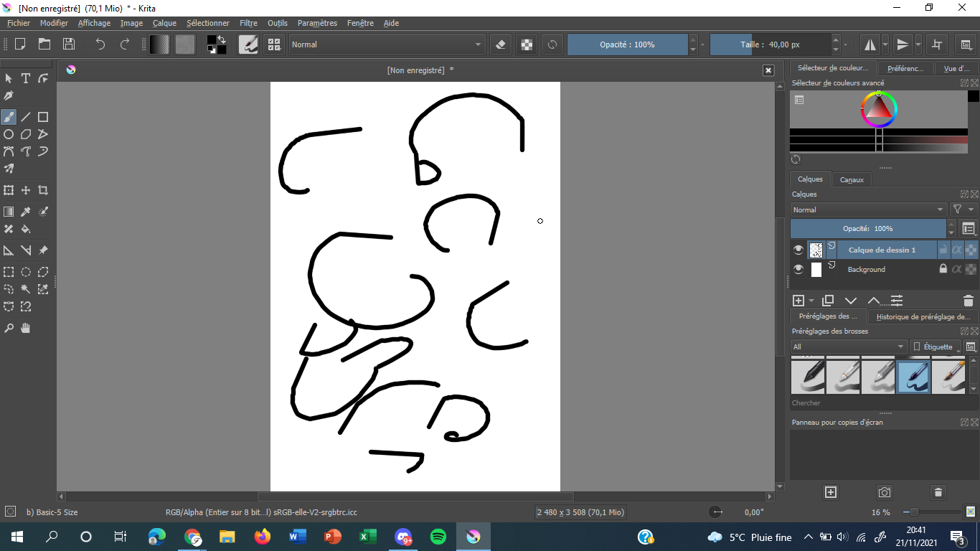The image size is (980, 551).
Task: Toggle visibility of Calque de dessin 1
Action: [798, 250]
